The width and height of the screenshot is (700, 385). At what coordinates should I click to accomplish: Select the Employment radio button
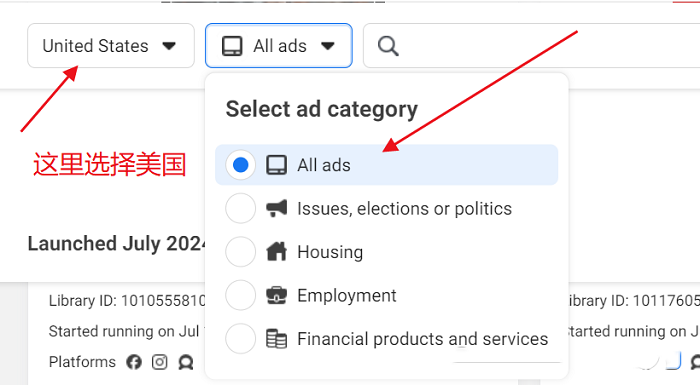pos(241,295)
